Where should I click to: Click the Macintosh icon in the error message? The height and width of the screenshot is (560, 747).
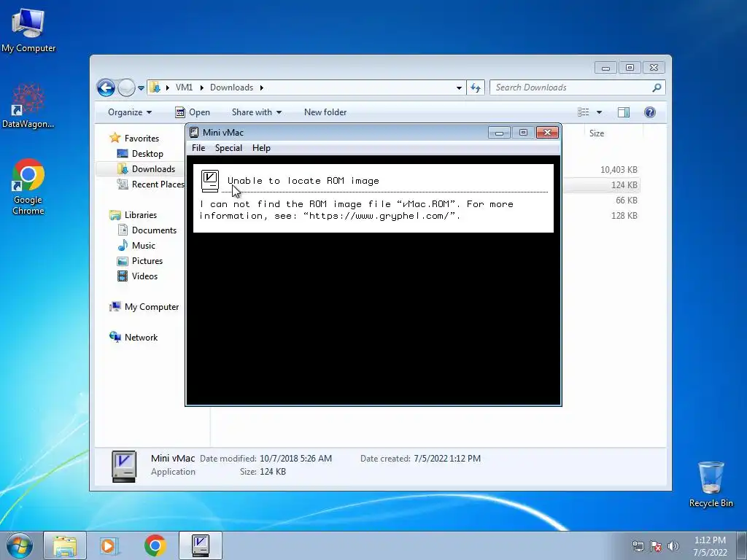coord(210,181)
